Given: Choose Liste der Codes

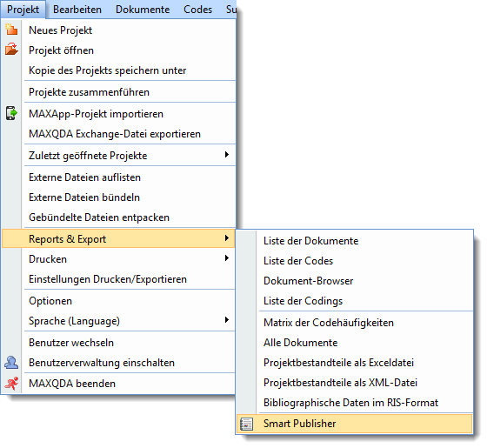Looking at the screenshot, I should tap(355, 261).
